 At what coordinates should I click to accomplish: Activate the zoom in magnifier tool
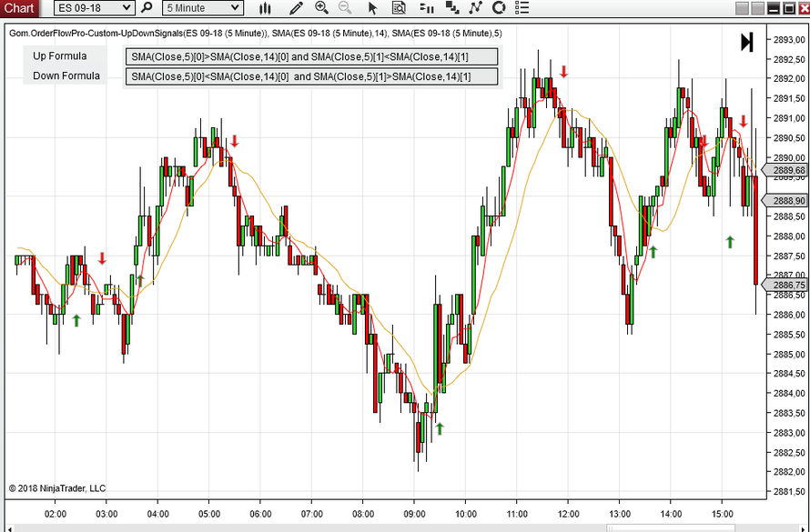coord(321,8)
